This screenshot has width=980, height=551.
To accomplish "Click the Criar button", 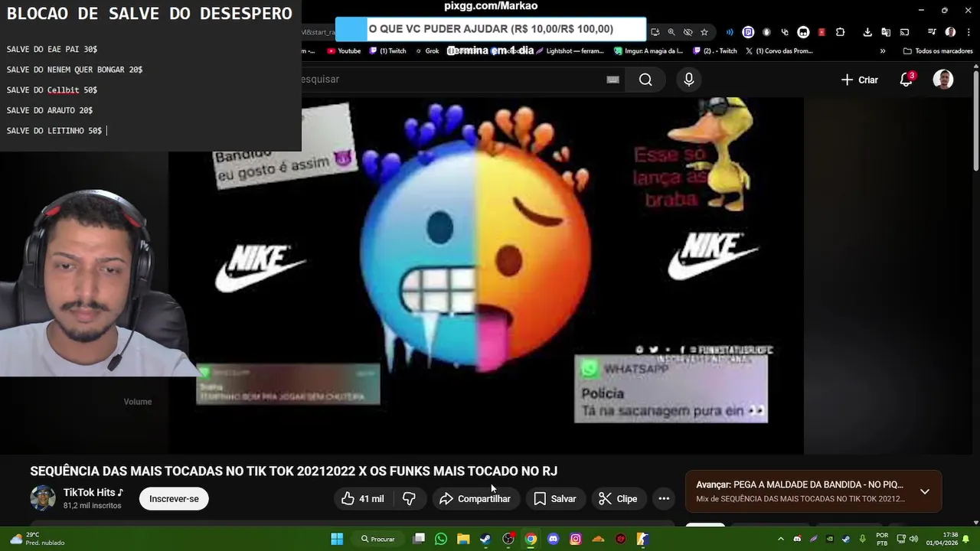I will pos(859,80).
